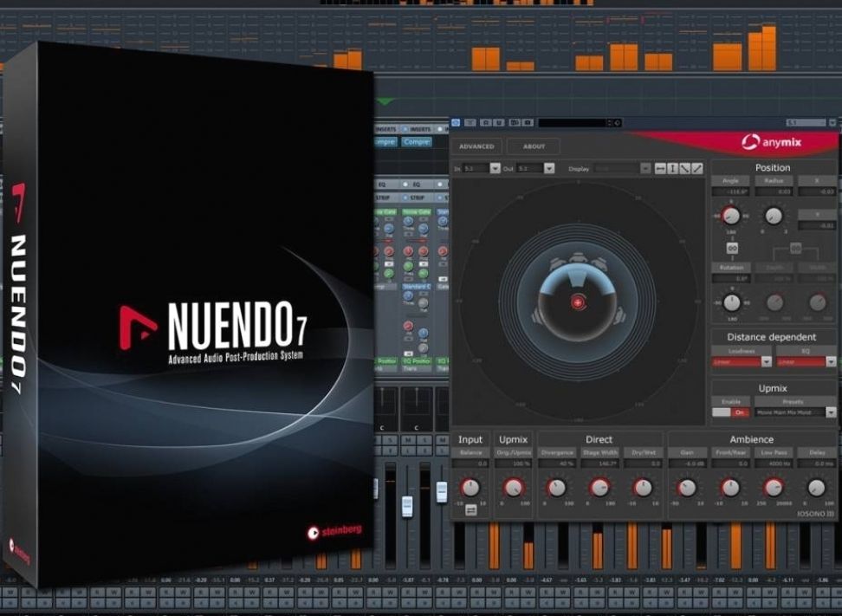
Task: Click the Depth knob
Action: [x=774, y=303]
